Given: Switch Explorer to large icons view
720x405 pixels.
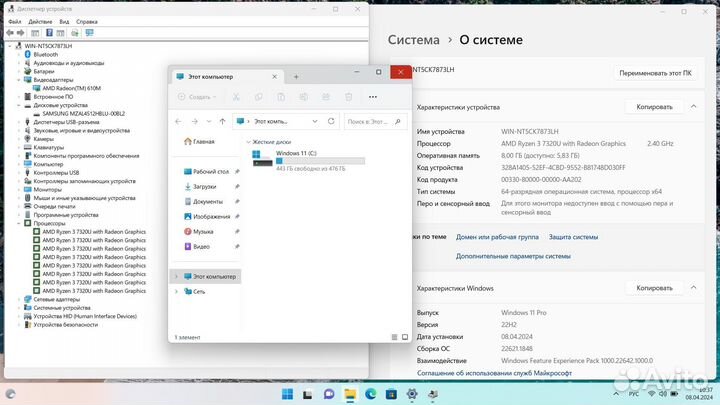Looking at the screenshot, I should coord(405,337).
